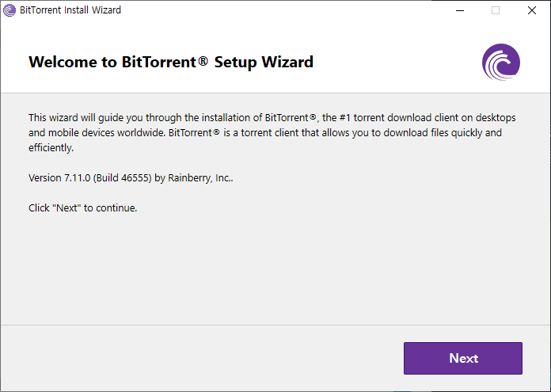Click the white header area beside the logo
The height and width of the screenshot is (392, 551).
tap(397, 63)
